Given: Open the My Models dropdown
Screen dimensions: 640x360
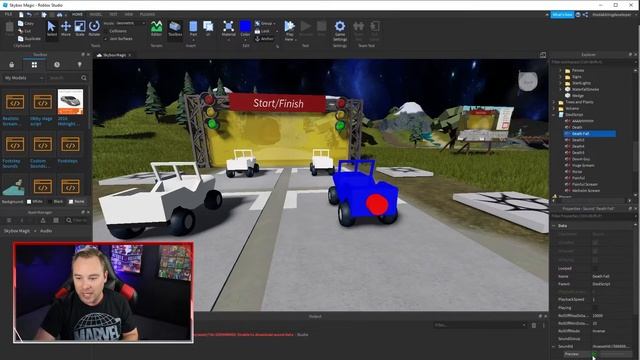Looking at the screenshot, I should [x=24, y=78].
